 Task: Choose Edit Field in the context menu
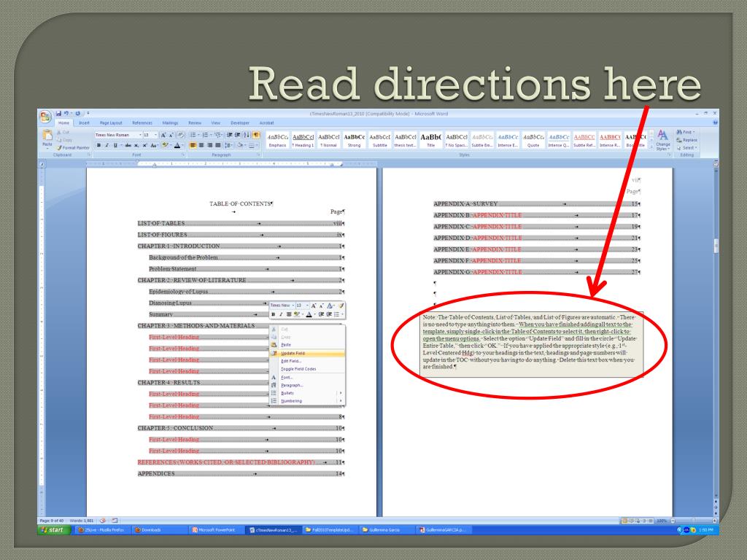point(307,361)
